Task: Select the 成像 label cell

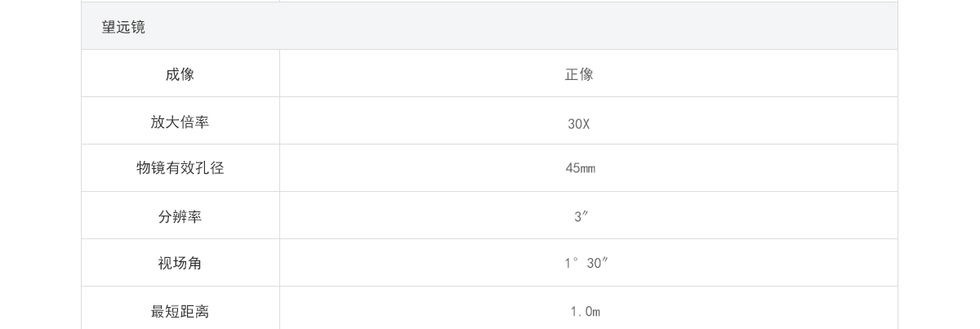Action: [x=180, y=73]
